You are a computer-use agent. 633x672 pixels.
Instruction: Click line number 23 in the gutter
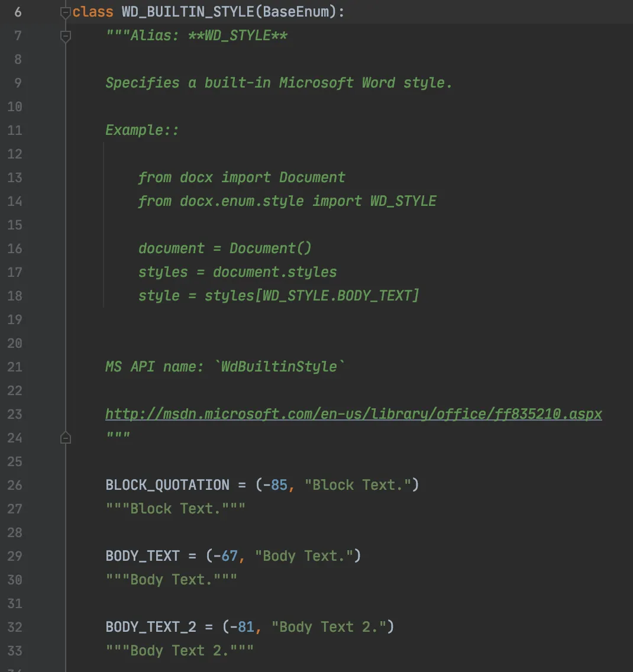(x=15, y=414)
